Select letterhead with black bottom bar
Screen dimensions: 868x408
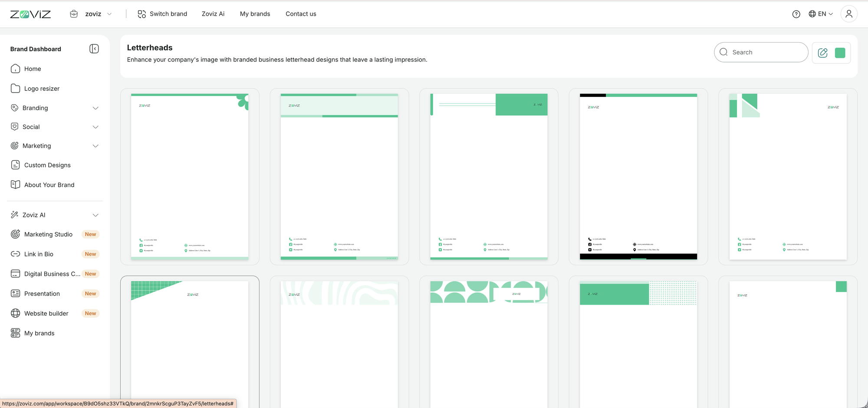coord(638,176)
